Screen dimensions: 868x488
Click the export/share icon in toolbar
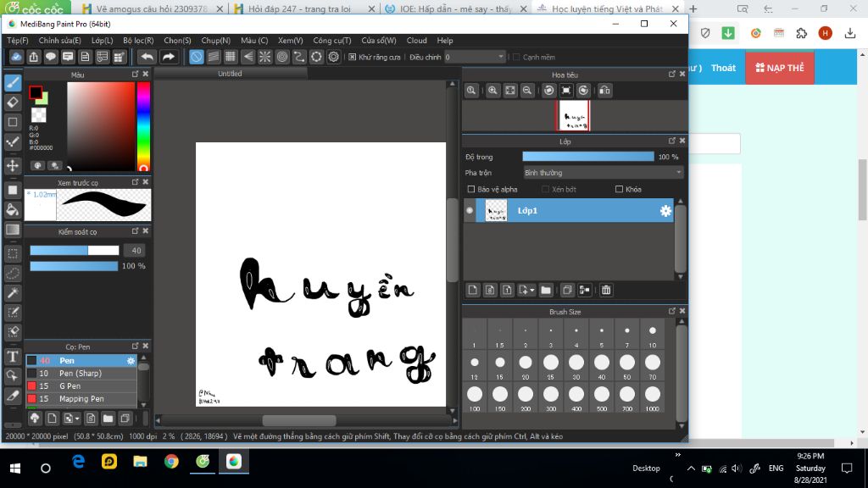tap(34, 57)
